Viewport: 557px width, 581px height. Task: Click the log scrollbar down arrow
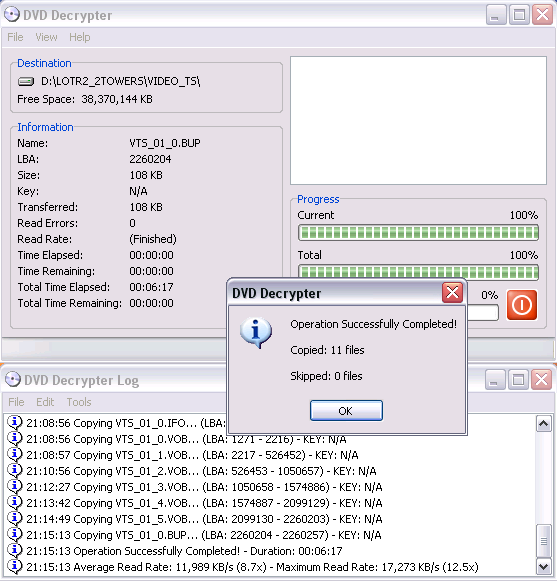(x=544, y=567)
